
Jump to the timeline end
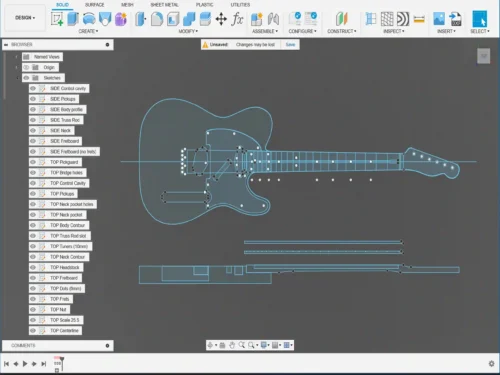click(x=44, y=364)
